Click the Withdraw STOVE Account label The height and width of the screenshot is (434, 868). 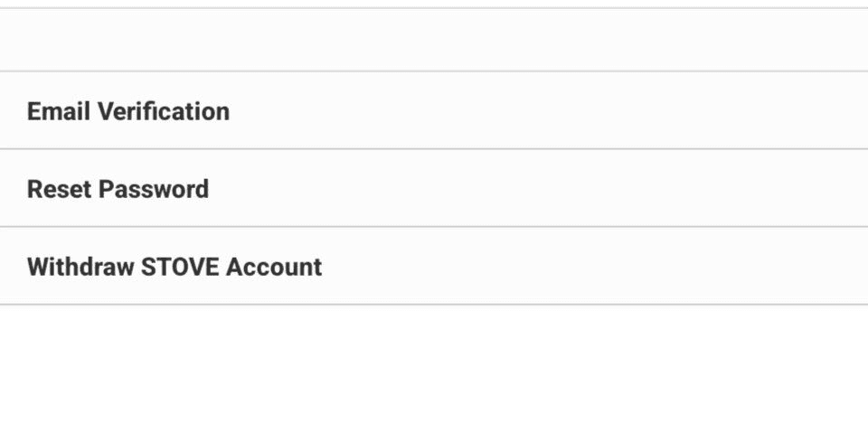pyautogui.click(x=175, y=267)
